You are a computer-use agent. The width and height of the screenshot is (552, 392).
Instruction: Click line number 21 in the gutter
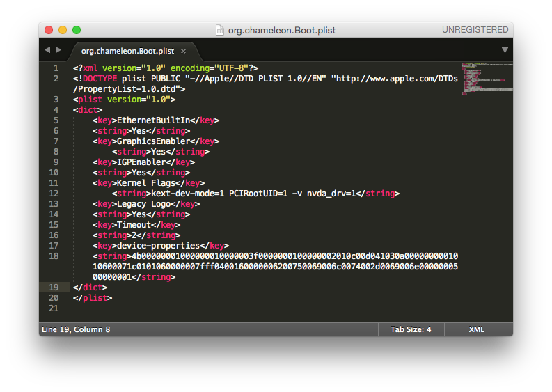[54, 308]
